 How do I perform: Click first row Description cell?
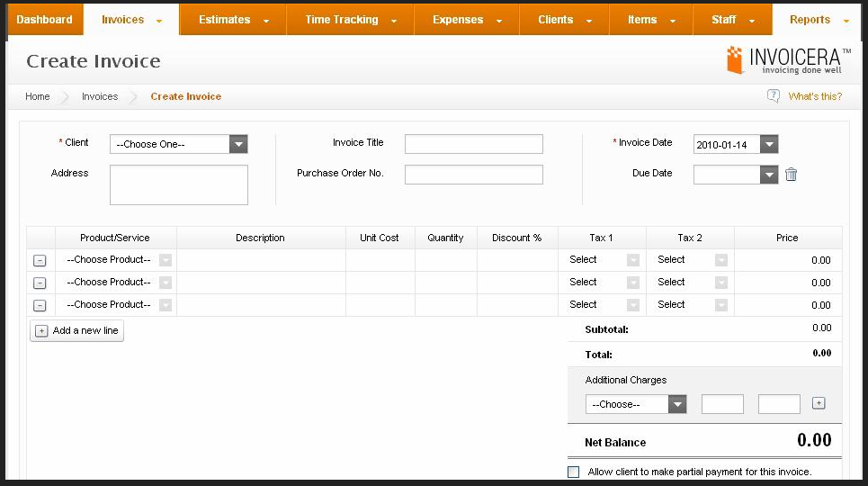tap(261, 260)
